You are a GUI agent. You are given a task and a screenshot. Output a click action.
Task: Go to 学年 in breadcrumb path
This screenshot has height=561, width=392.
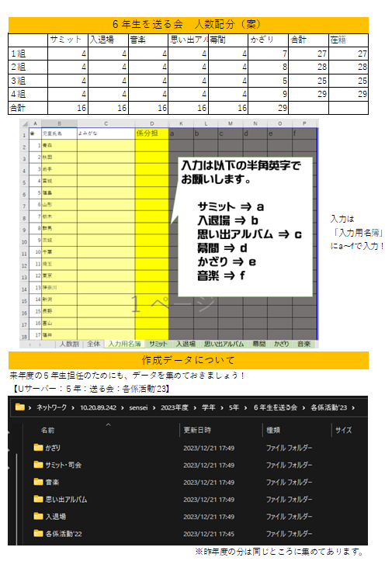(208, 407)
